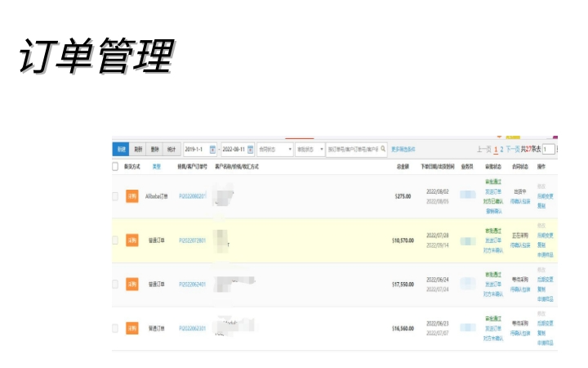The image size is (588, 368).
Task: Open the 合同状态 filter dropdown
Action: pyautogui.click(x=275, y=149)
